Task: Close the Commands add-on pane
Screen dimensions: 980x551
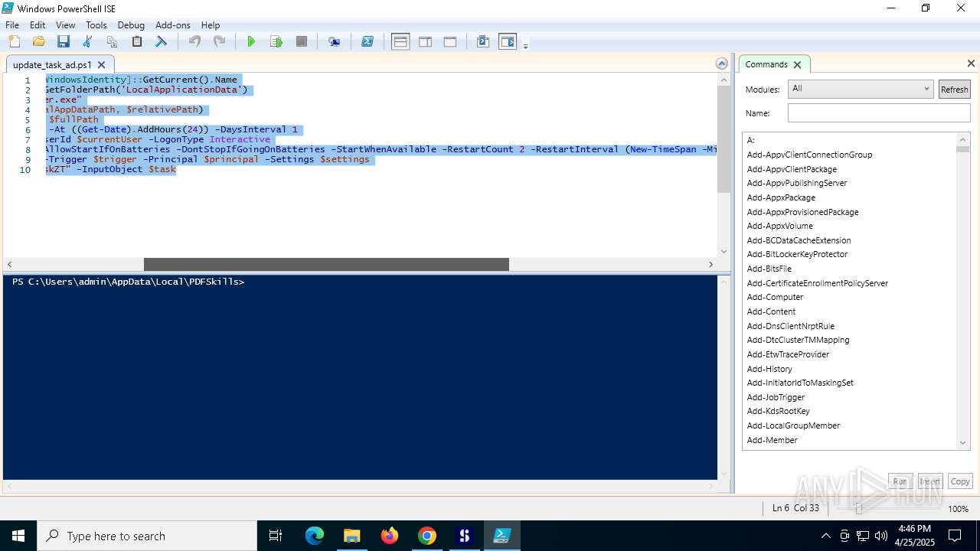Action: pos(971,64)
